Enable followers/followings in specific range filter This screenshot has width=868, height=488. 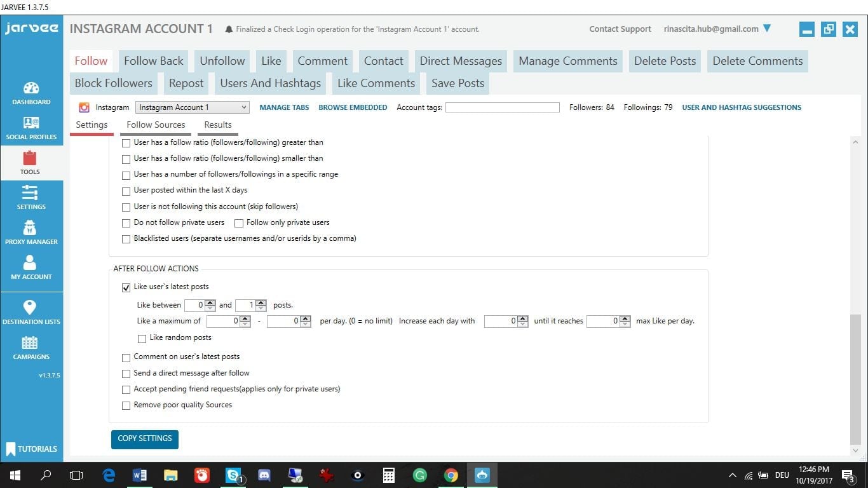[126, 175]
